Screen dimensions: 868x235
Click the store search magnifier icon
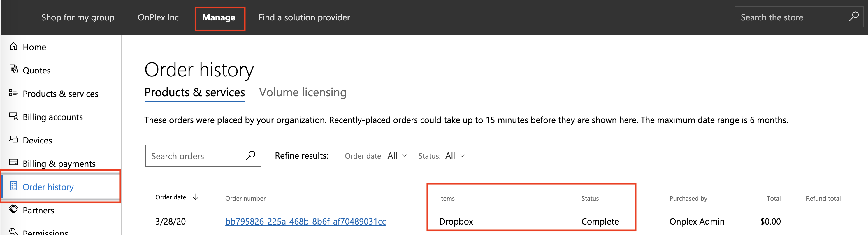pyautogui.click(x=853, y=17)
